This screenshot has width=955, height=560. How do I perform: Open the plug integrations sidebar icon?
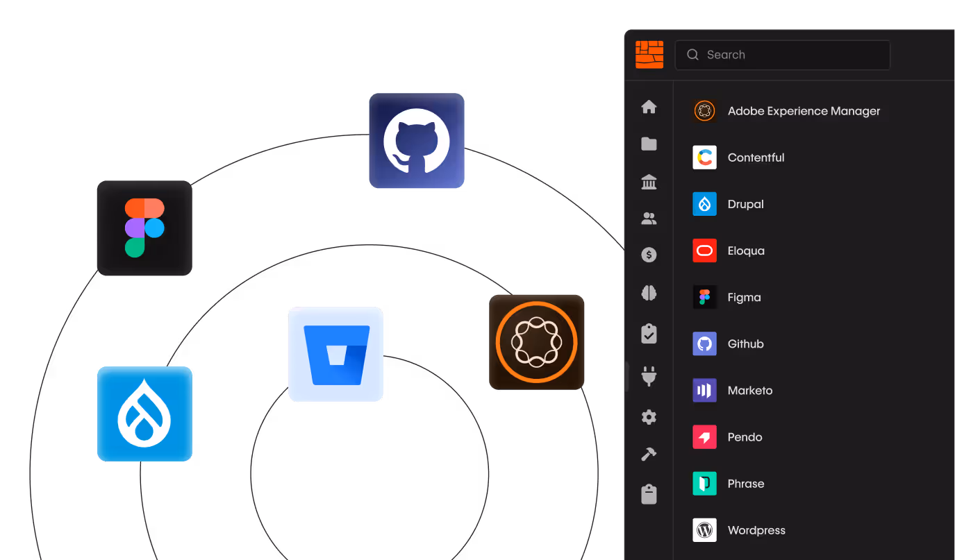pos(649,376)
